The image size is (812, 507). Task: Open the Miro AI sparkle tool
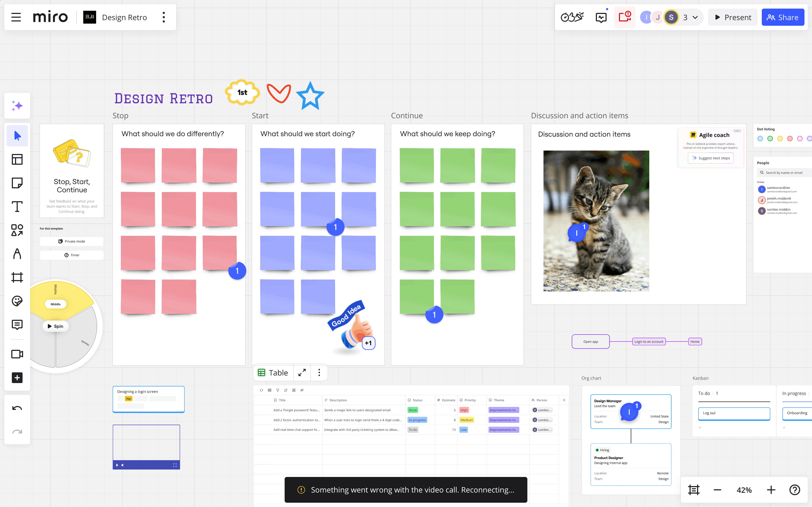pyautogui.click(x=17, y=106)
